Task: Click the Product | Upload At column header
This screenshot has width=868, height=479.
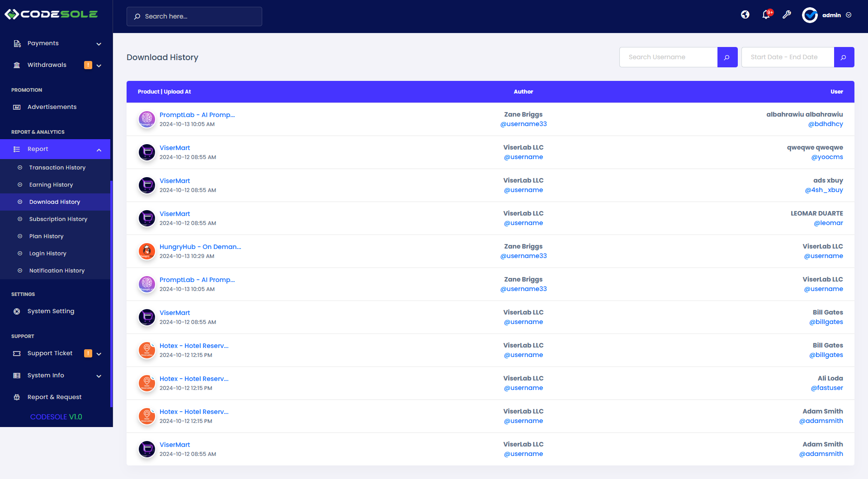Action: coord(164,92)
